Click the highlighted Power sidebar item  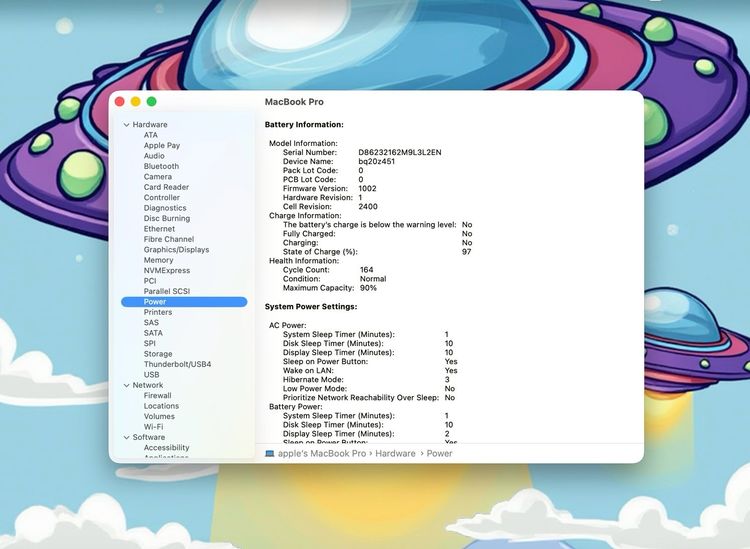(x=184, y=302)
